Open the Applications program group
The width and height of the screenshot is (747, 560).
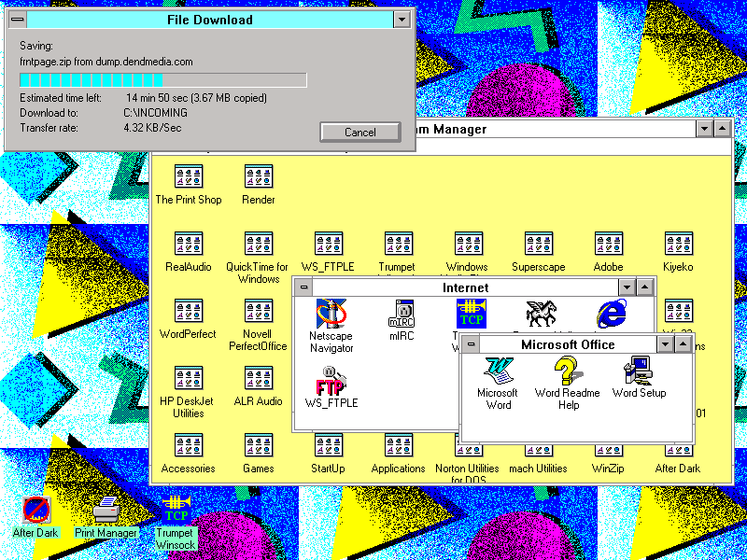399,445
